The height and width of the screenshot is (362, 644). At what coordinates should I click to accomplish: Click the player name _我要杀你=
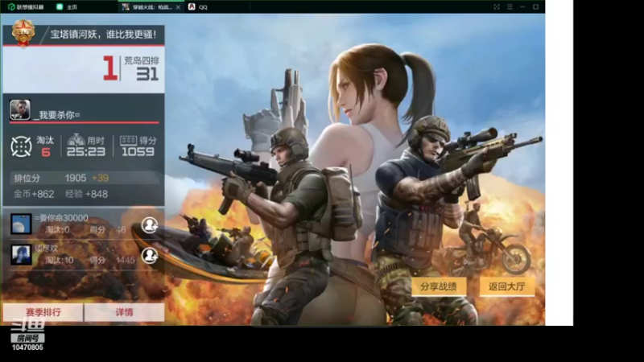click(x=57, y=115)
